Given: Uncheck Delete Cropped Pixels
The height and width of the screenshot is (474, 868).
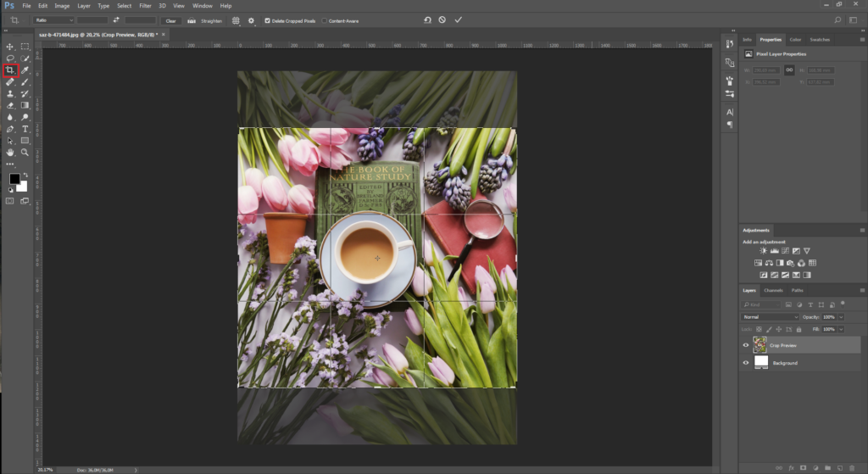Looking at the screenshot, I should coord(268,20).
